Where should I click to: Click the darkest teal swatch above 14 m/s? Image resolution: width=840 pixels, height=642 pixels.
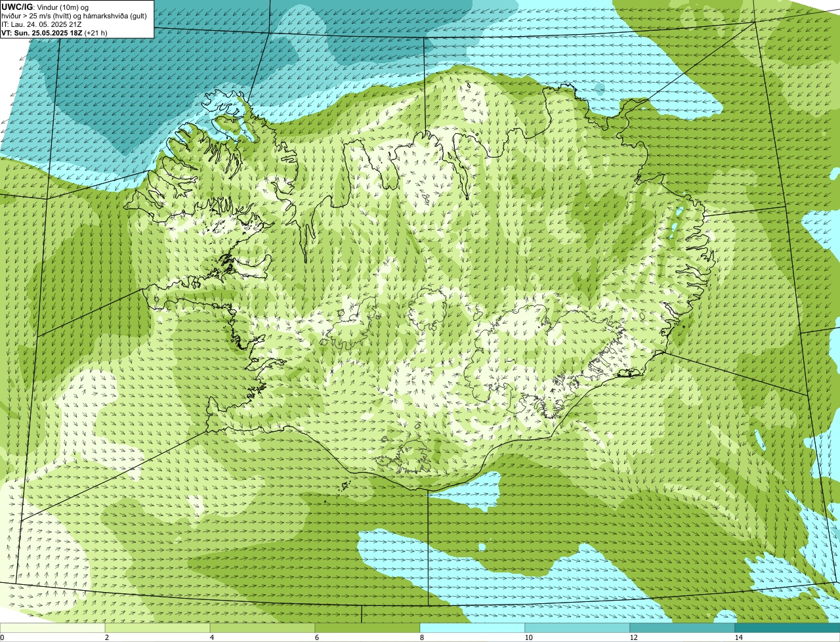point(787,628)
